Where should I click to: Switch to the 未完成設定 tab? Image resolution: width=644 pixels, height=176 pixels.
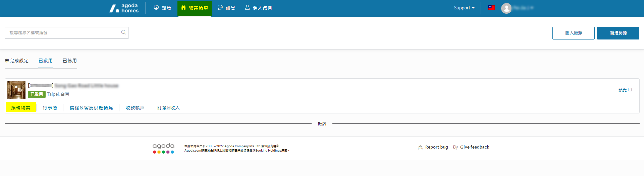pos(17,61)
